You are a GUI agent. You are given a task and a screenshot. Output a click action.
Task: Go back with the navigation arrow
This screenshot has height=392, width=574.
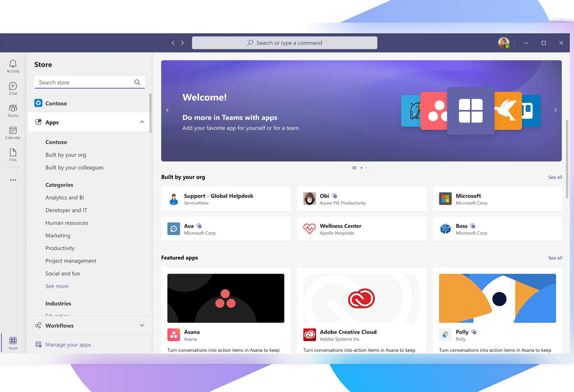pyautogui.click(x=173, y=43)
